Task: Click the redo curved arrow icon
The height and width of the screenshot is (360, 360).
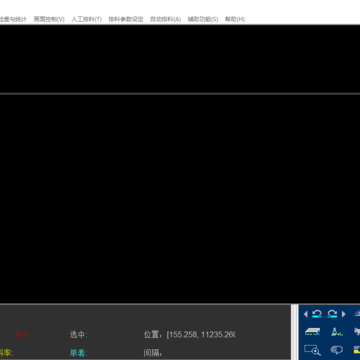Action: 332,314
